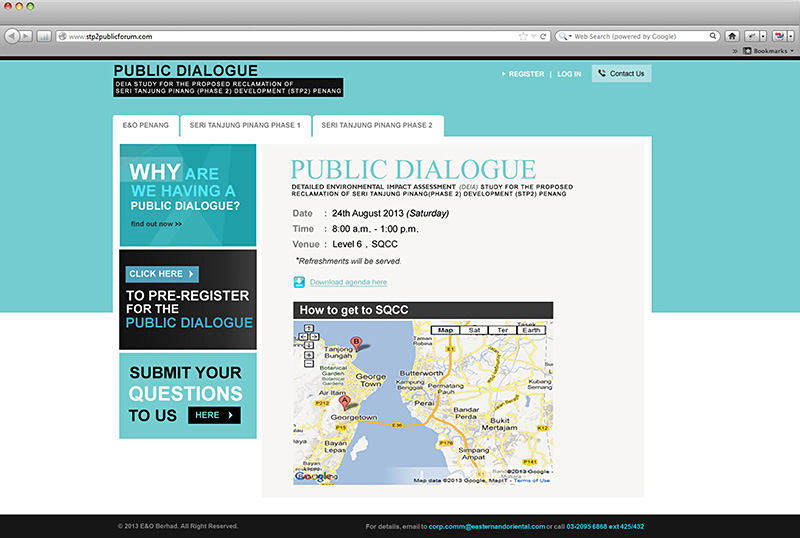Open URL history dropdown arrow in address bar
Viewport: 800px width, 538px height.
[x=533, y=36]
